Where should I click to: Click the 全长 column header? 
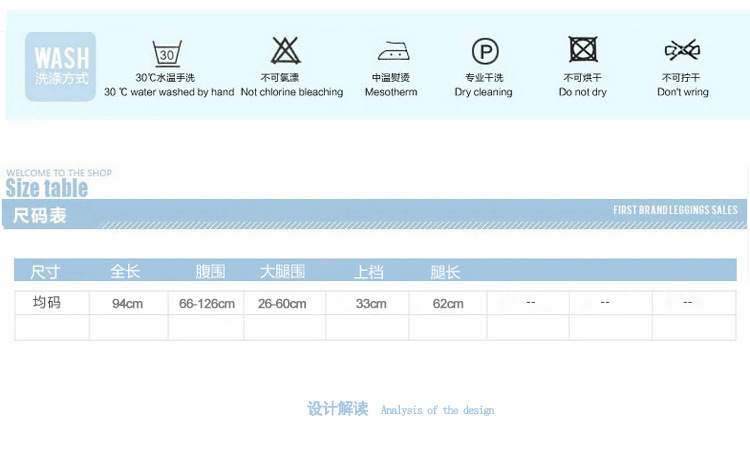coord(125,271)
